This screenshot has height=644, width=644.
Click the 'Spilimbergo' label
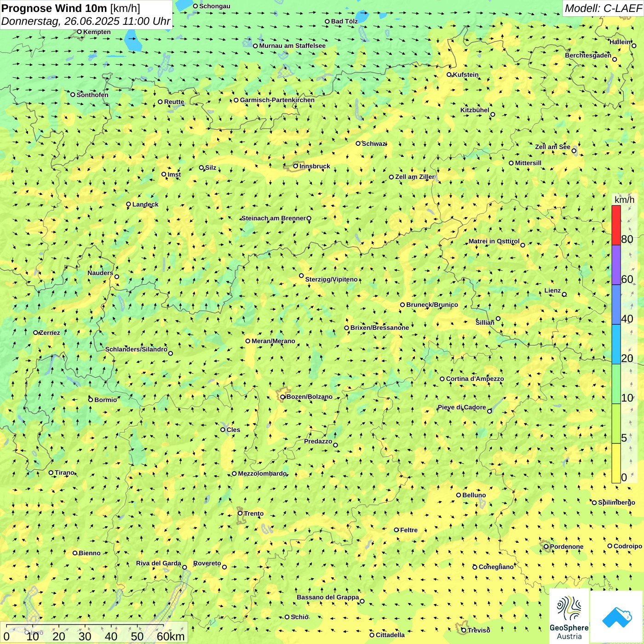pos(616,502)
